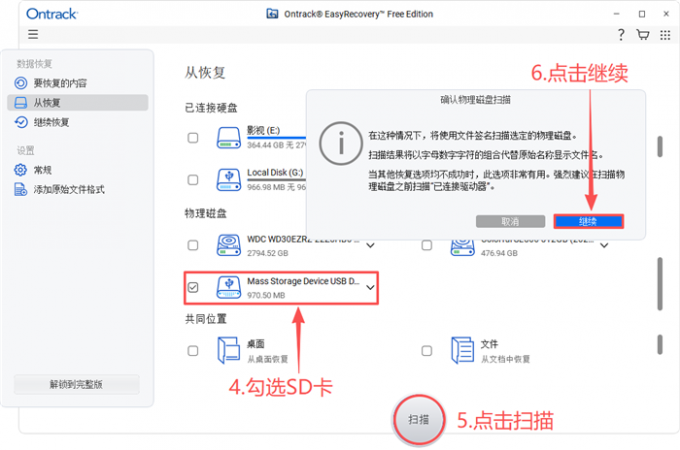Click the 桌面 desktop folder icon

tap(229, 350)
